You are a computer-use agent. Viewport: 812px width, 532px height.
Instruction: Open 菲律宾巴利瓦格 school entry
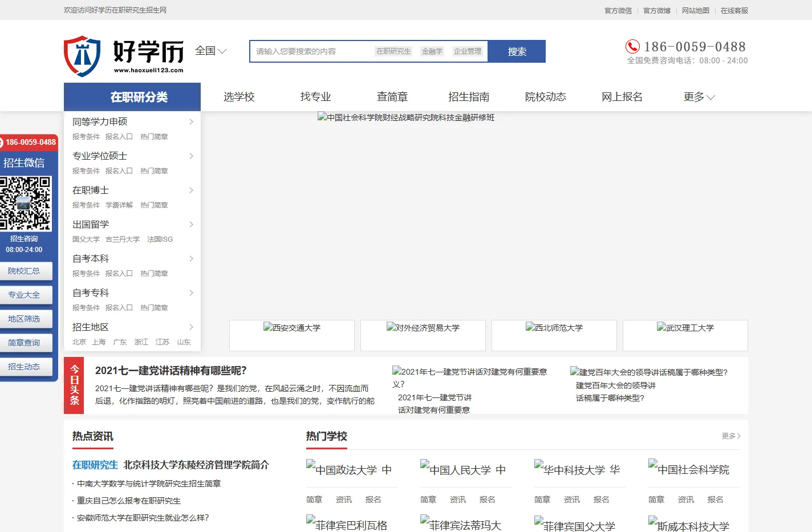(x=347, y=524)
